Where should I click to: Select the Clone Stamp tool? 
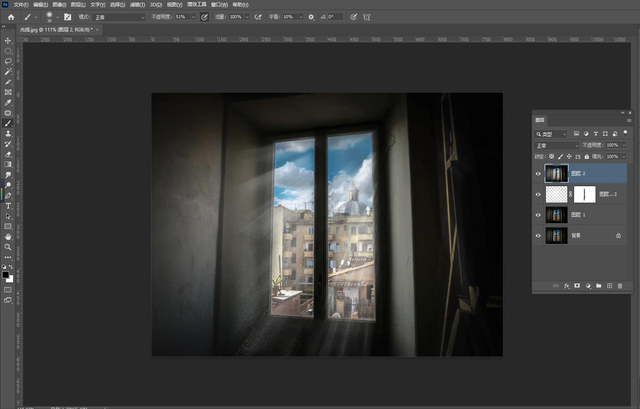(8, 133)
